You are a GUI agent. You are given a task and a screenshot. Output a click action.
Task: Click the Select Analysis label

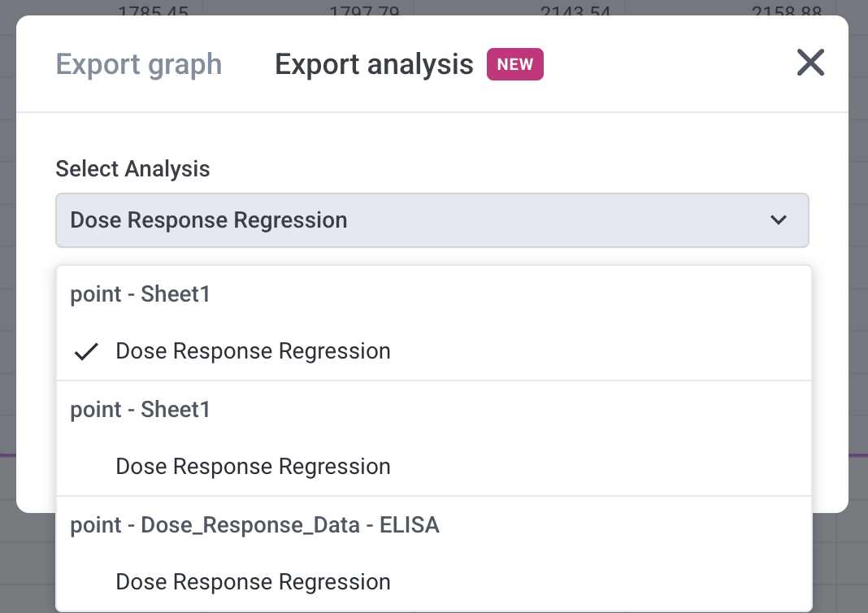point(132,168)
